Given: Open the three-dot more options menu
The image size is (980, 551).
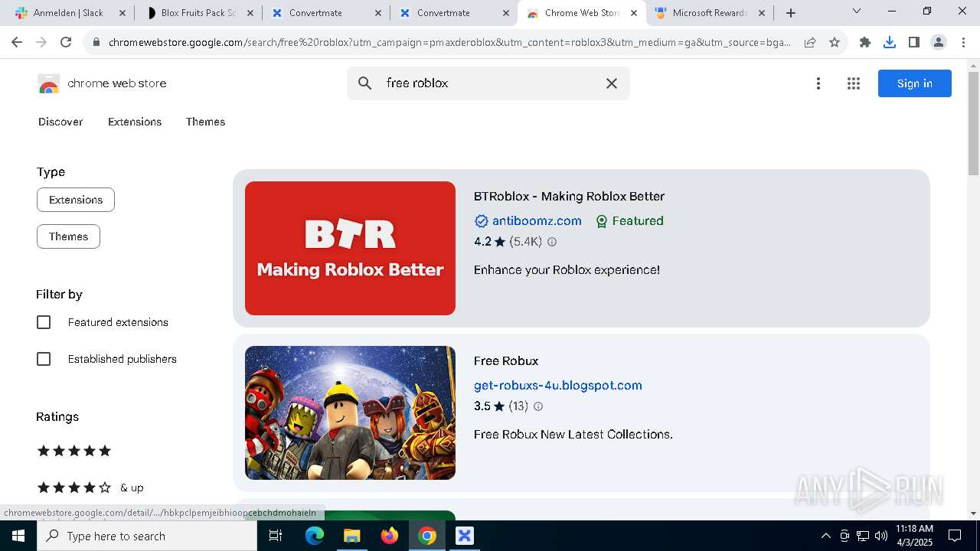Looking at the screenshot, I should 818,83.
